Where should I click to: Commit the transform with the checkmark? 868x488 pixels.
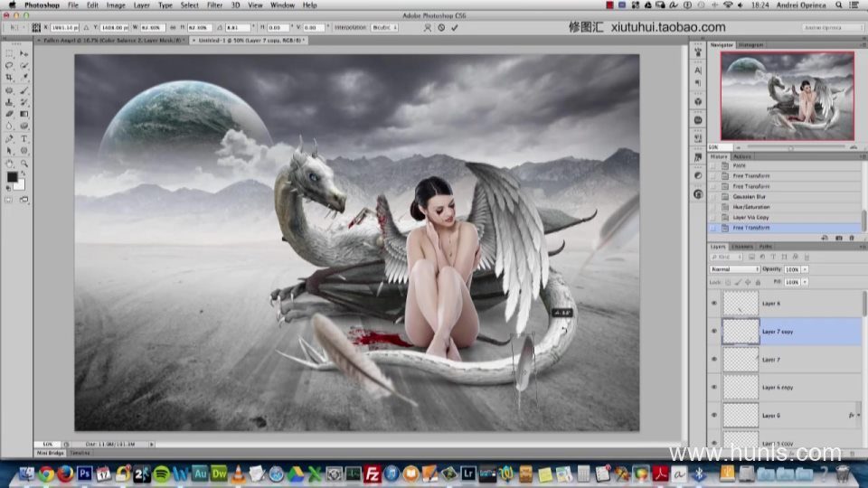point(455,28)
